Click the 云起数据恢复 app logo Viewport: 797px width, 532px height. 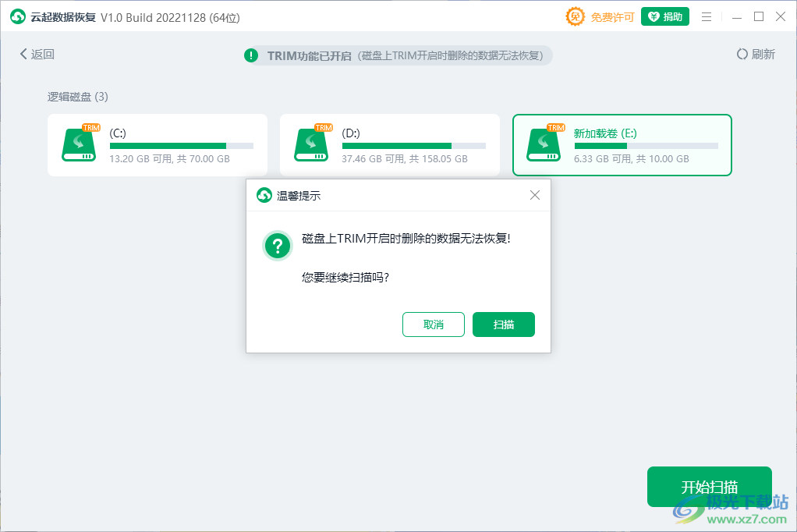click(17, 16)
